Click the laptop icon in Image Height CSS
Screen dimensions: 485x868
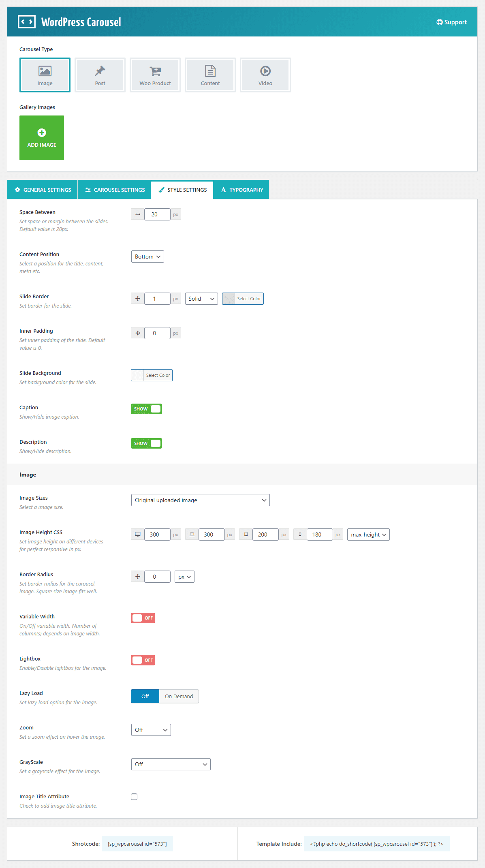point(192,534)
